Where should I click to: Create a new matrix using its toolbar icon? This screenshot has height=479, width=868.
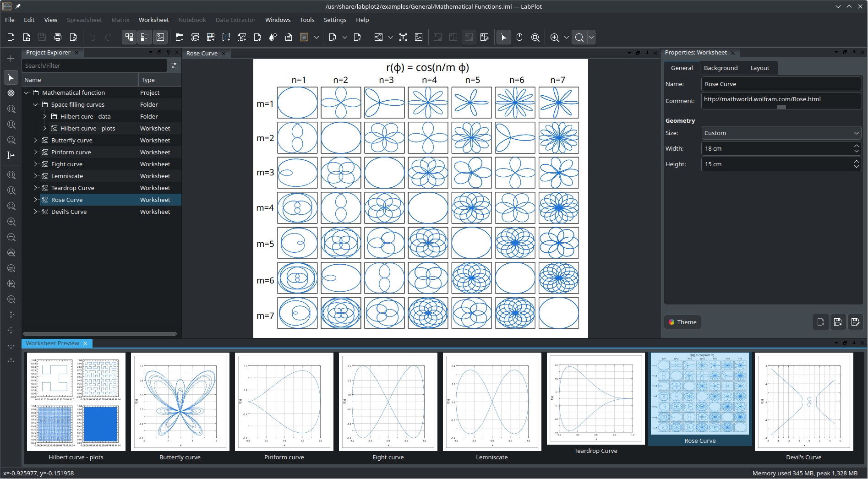pos(211,37)
